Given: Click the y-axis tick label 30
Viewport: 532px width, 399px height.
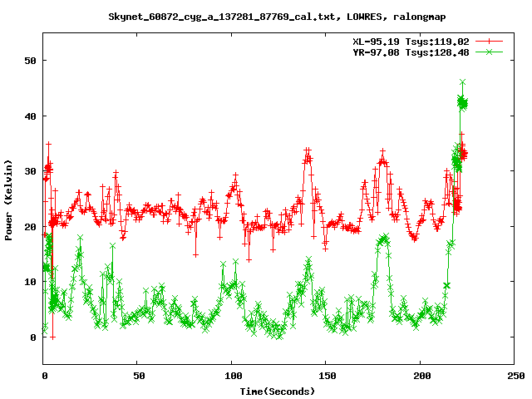Looking at the screenshot, I should pyautogui.click(x=30, y=171).
